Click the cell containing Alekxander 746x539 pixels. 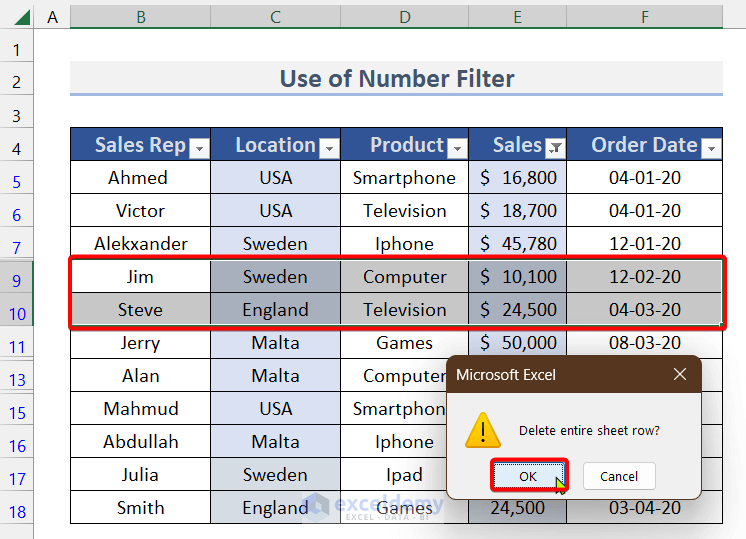click(140, 244)
